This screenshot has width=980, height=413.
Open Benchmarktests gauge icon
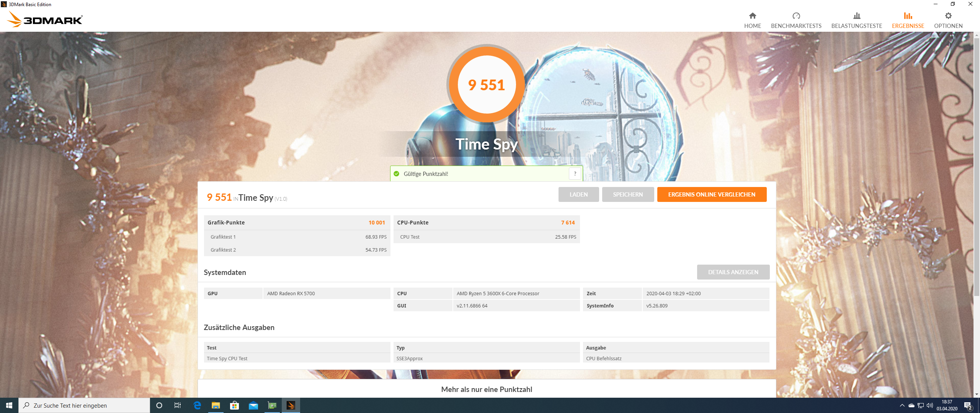tap(796, 16)
